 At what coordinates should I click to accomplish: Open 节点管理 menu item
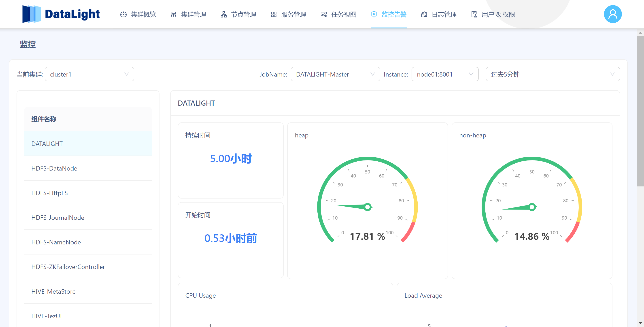click(x=244, y=15)
